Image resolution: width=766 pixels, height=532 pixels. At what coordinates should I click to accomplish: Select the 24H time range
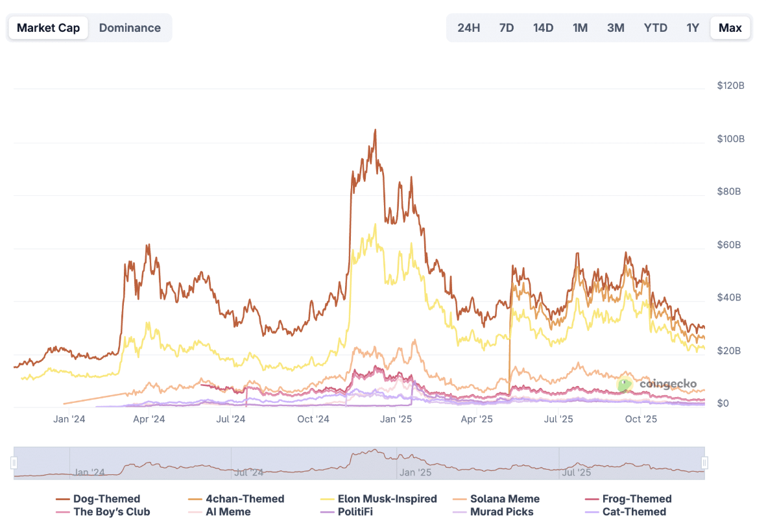[468, 28]
